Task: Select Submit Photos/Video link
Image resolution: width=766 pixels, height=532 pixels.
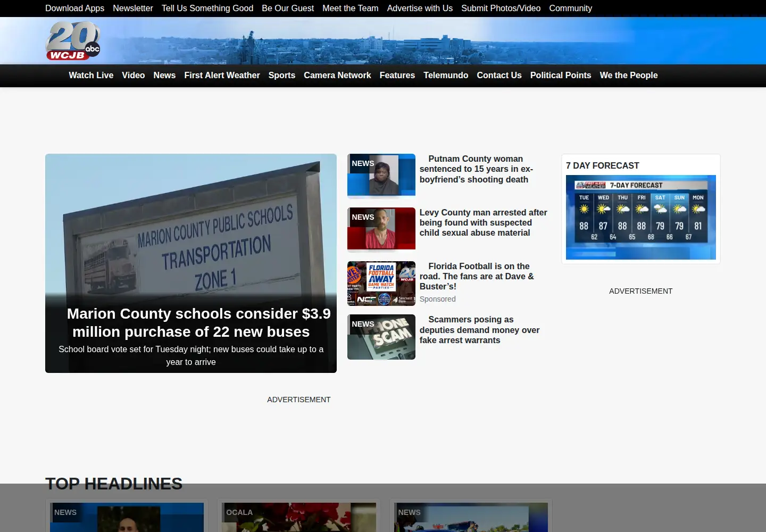Action: coord(501,9)
